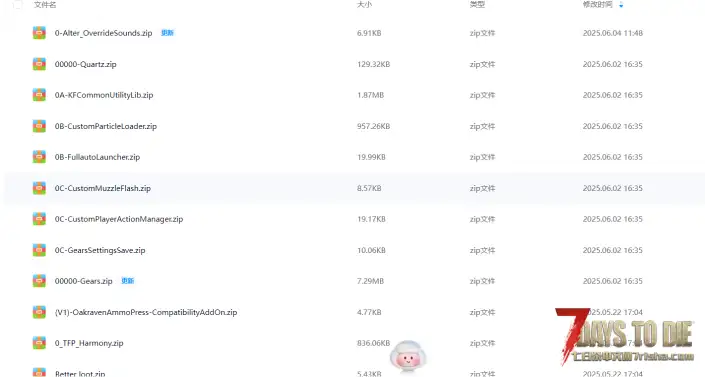Click the type column header

(477, 4)
